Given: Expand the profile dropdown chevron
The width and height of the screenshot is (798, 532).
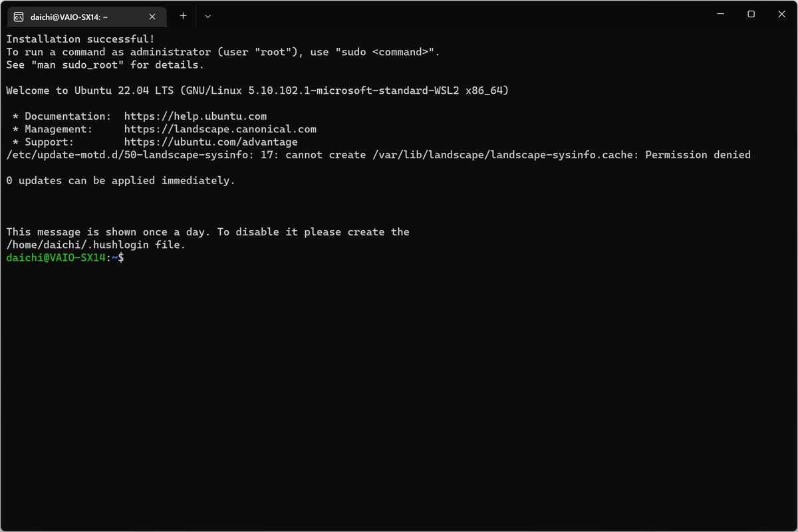Looking at the screenshot, I should pos(207,16).
